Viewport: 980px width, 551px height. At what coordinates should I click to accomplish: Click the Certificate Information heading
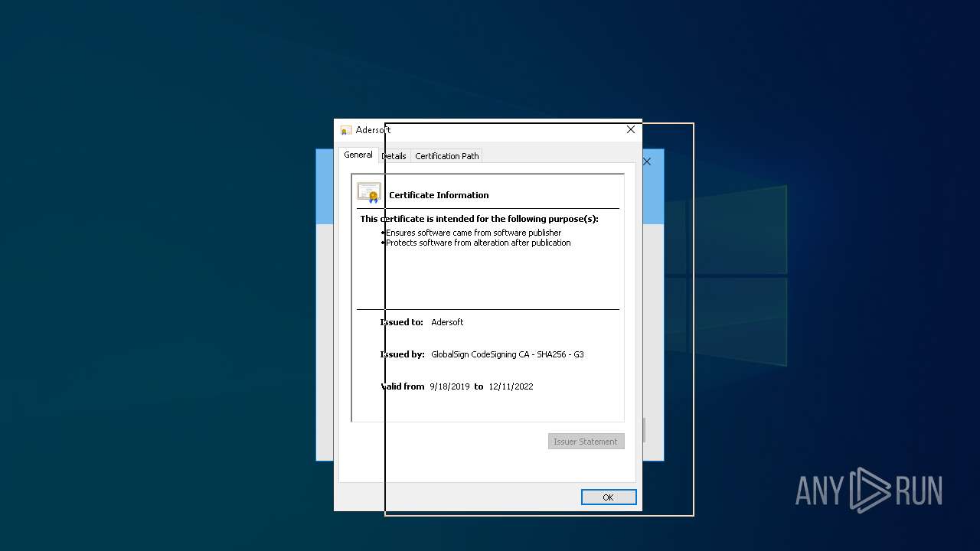439,195
